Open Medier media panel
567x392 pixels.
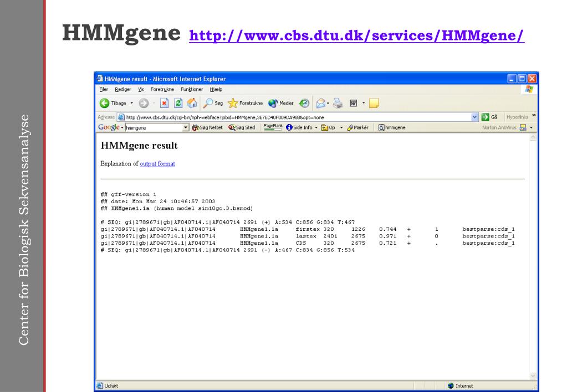(x=280, y=104)
